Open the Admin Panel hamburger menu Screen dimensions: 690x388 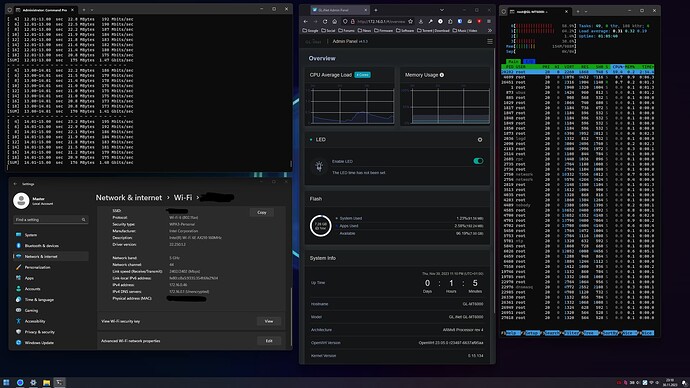(x=490, y=41)
